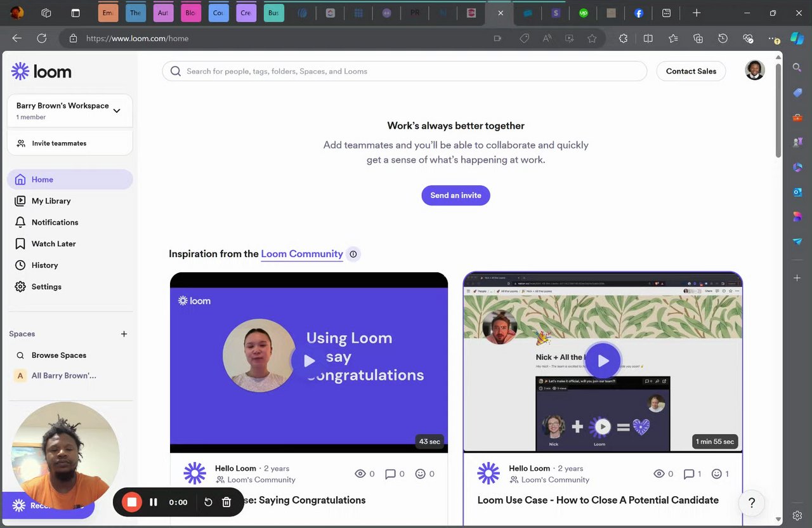Open browser Collections icon
Screen dimensions: 812x528
(x=698, y=38)
